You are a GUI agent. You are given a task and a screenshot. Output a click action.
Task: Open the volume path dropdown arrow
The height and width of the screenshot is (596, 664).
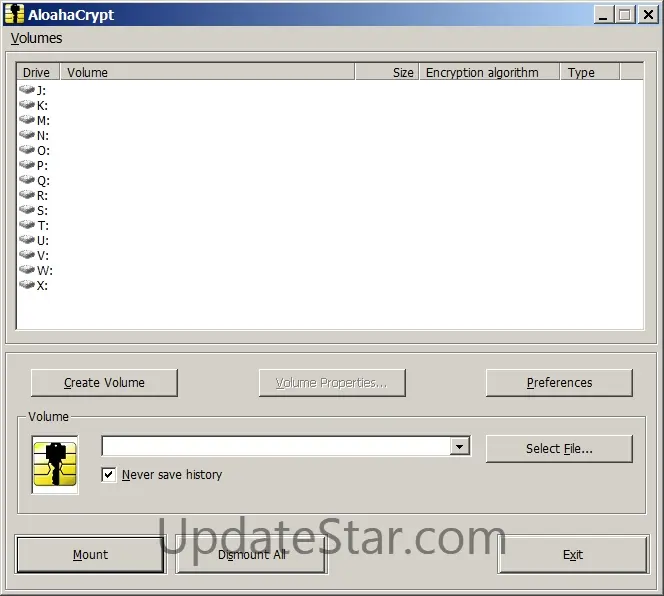click(459, 446)
